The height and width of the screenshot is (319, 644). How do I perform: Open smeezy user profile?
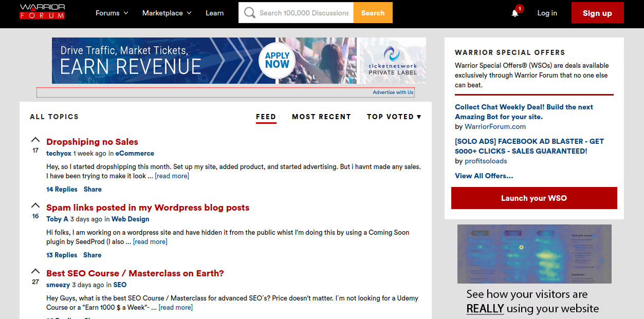pyautogui.click(x=58, y=285)
